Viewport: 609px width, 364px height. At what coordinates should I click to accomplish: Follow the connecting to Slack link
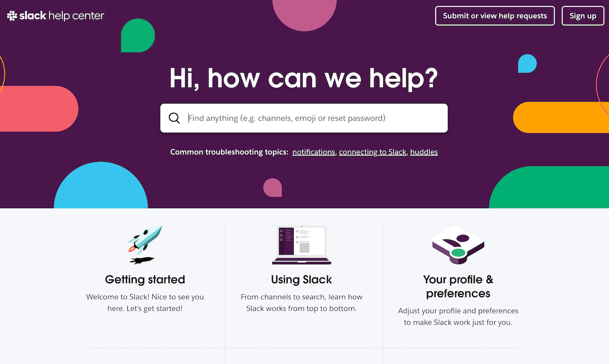(372, 152)
